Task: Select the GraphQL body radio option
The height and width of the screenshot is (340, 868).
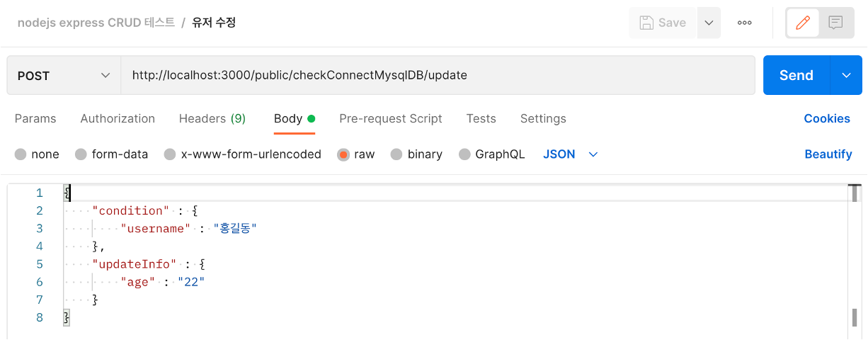Action: point(464,154)
